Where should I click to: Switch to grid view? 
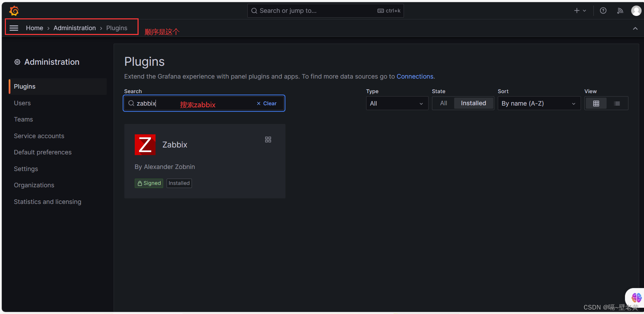click(596, 104)
